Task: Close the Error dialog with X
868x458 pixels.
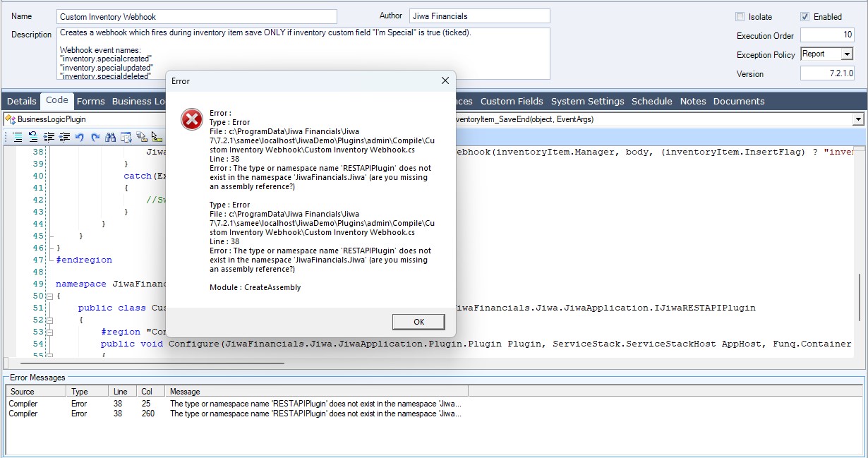Action: click(x=445, y=80)
